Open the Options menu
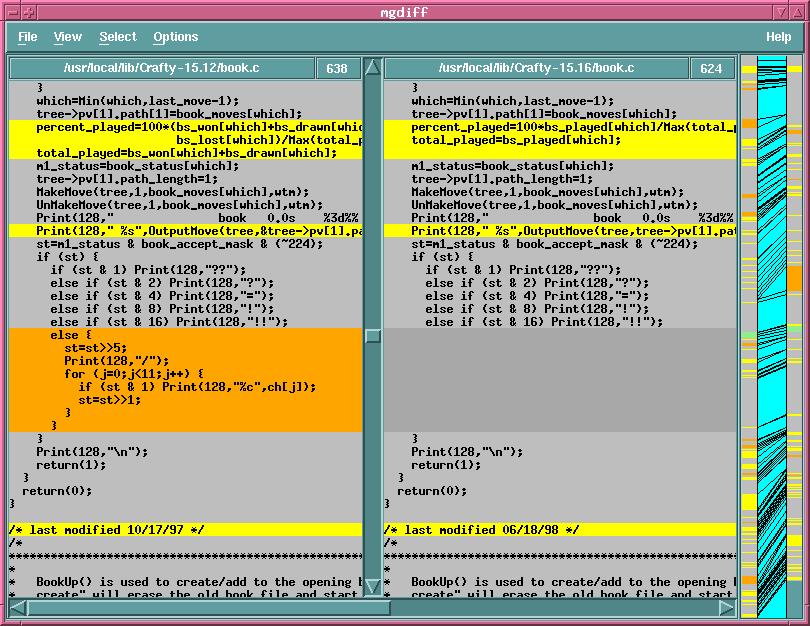This screenshot has width=810, height=626. click(x=176, y=37)
